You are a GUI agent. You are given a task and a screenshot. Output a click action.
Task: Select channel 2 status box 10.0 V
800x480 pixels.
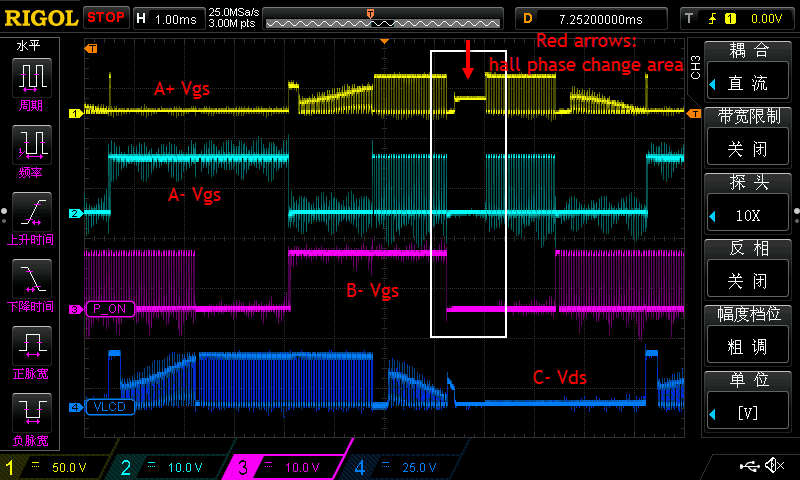(171, 467)
